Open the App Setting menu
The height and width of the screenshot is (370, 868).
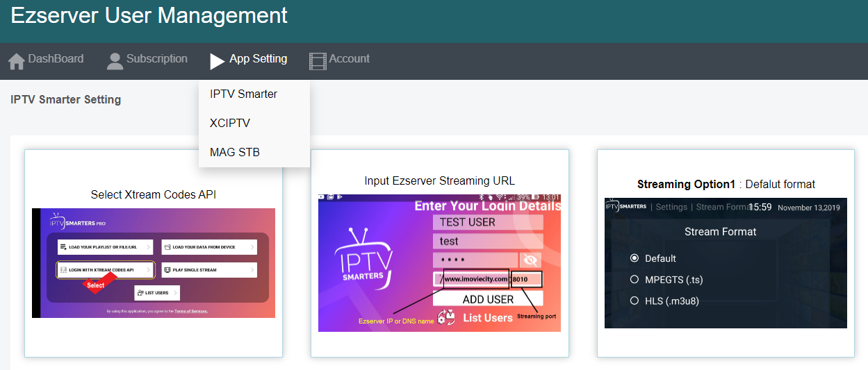[258, 59]
